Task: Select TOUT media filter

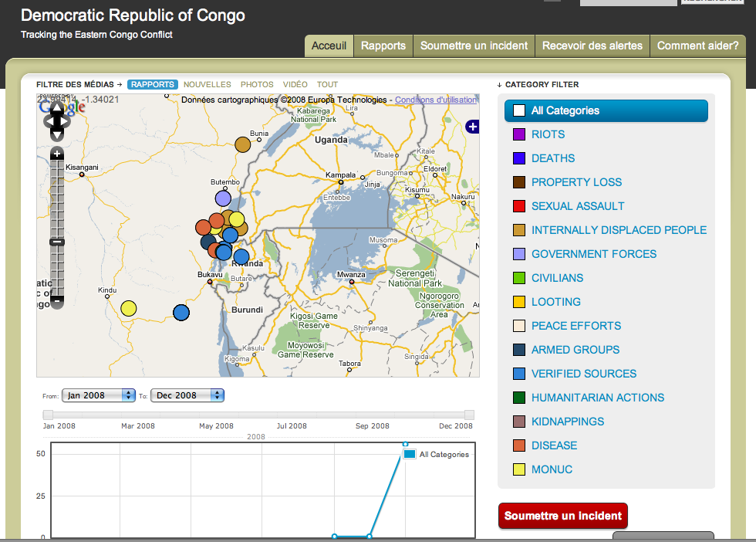Action: coord(327,84)
